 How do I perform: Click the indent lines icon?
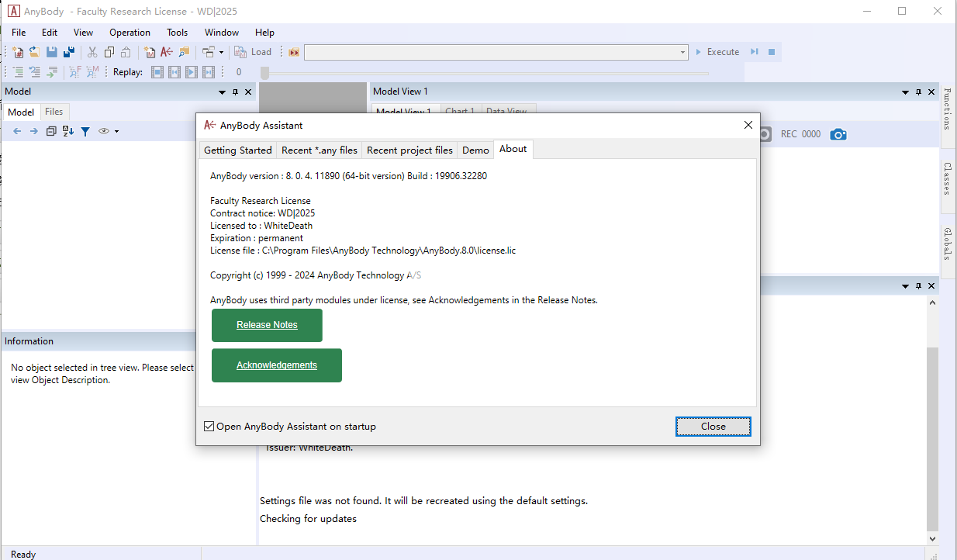[x=18, y=72]
